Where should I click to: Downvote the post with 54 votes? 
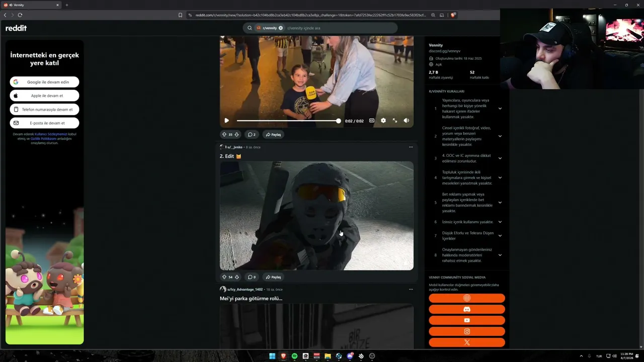[236, 277]
